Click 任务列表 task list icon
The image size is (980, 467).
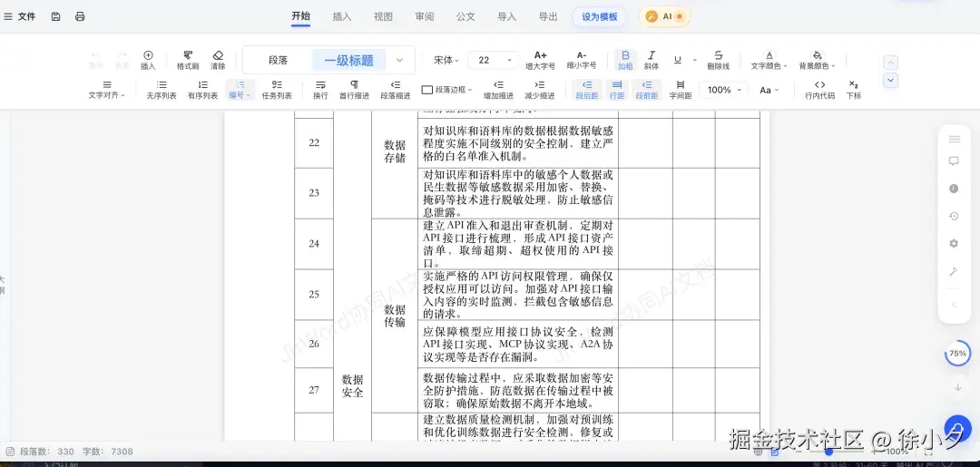[277, 90]
